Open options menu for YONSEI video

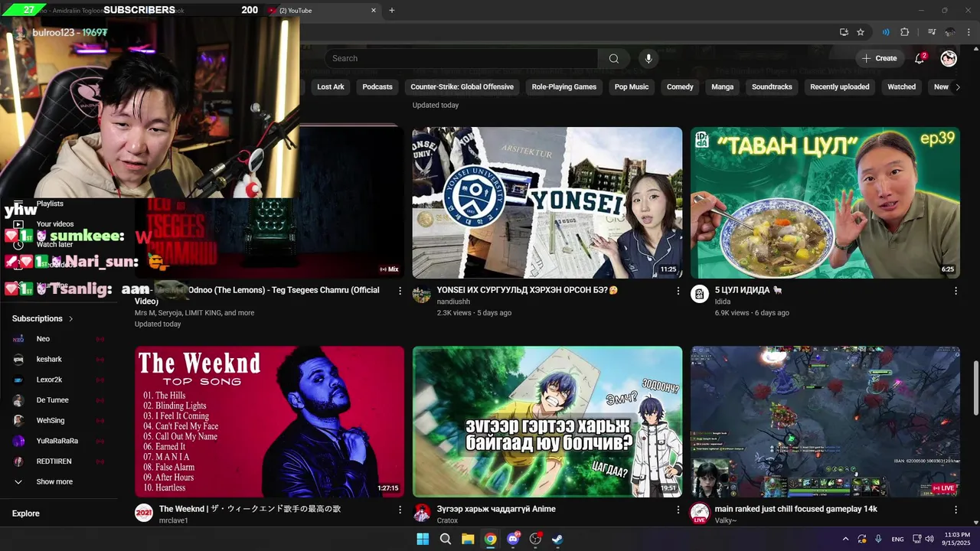(678, 291)
